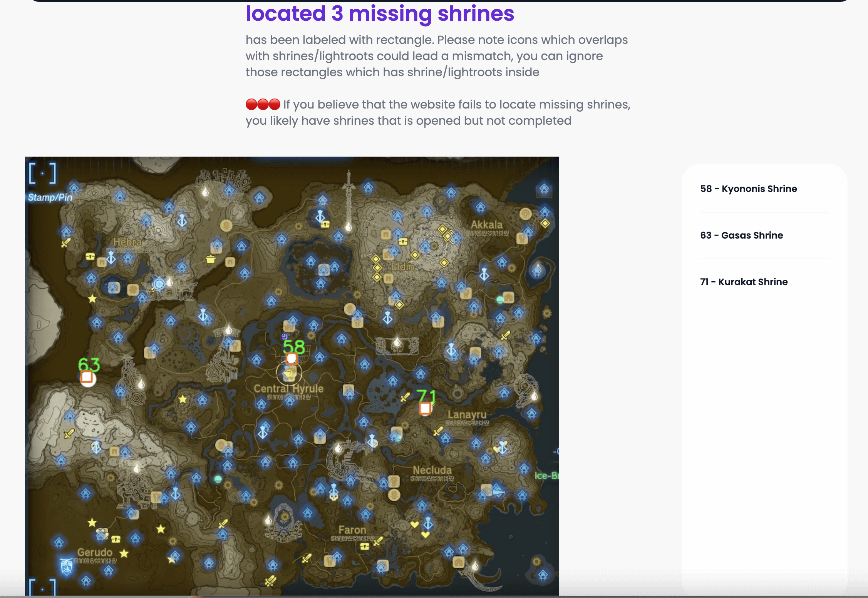Click the Stamp/Pin bracket icon on map
The width and height of the screenshot is (868, 598).
pyautogui.click(x=42, y=173)
